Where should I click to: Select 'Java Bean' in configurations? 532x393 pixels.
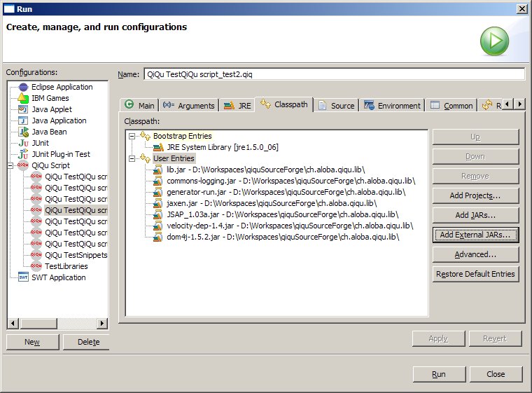49,132
